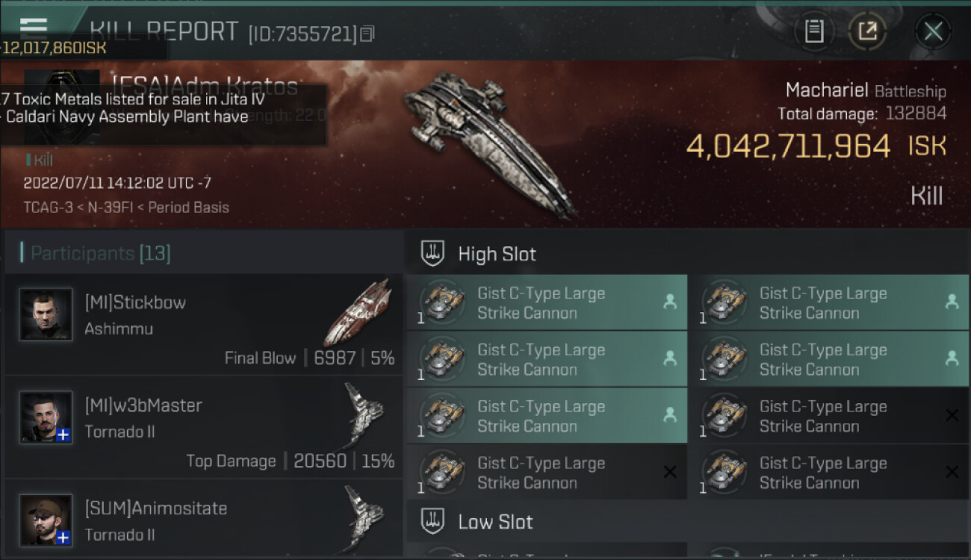Click the person icon on the top-right Strike Cannon
The image size is (971, 560).
pyautogui.click(x=952, y=302)
